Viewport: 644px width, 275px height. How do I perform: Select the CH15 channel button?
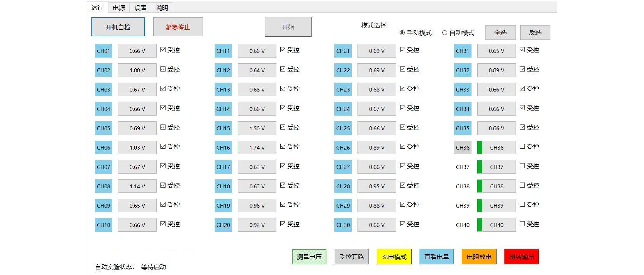tap(223, 128)
